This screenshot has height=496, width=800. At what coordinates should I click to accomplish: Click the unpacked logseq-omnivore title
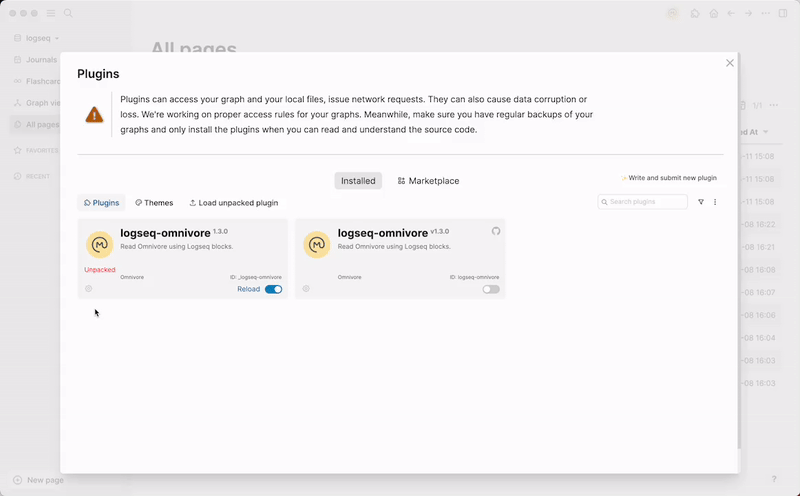coord(165,233)
